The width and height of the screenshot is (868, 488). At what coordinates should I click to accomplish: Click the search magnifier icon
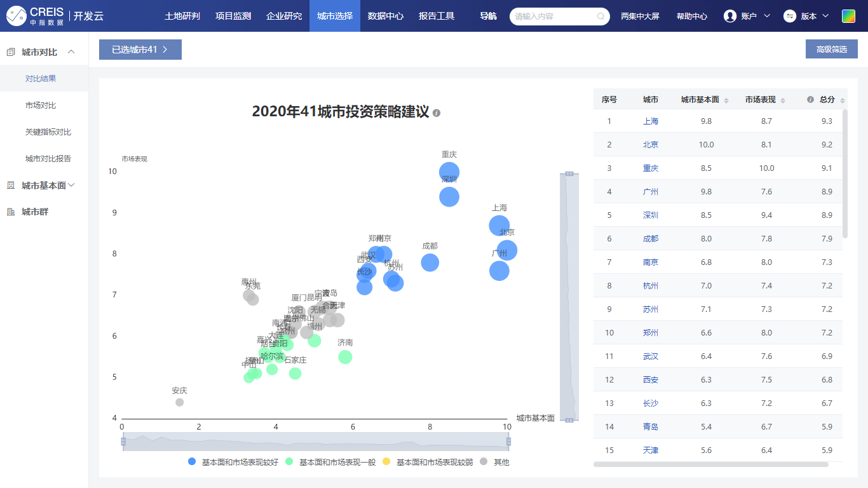[600, 17]
